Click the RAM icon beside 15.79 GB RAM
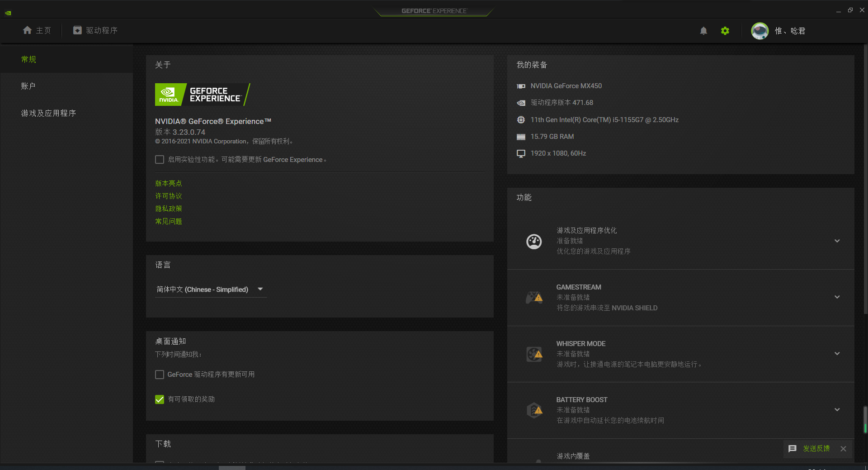 pyautogui.click(x=521, y=137)
